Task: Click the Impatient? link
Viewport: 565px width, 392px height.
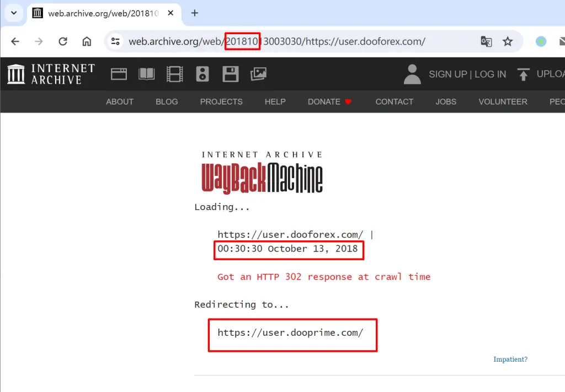Action: [510, 359]
